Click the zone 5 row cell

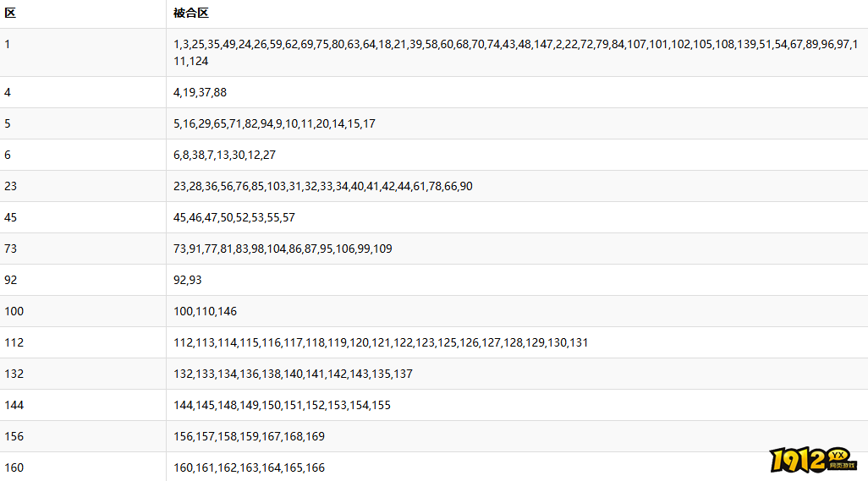(83, 124)
